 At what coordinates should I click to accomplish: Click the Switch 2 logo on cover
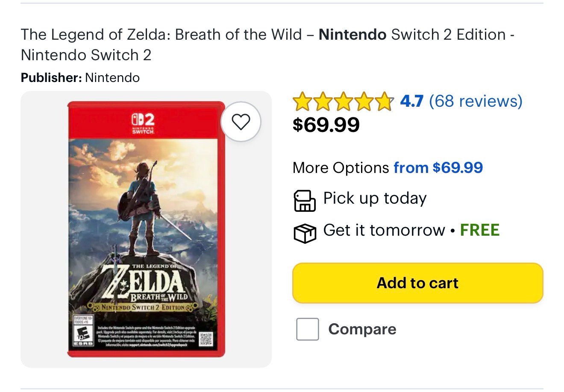coord(143,122)
